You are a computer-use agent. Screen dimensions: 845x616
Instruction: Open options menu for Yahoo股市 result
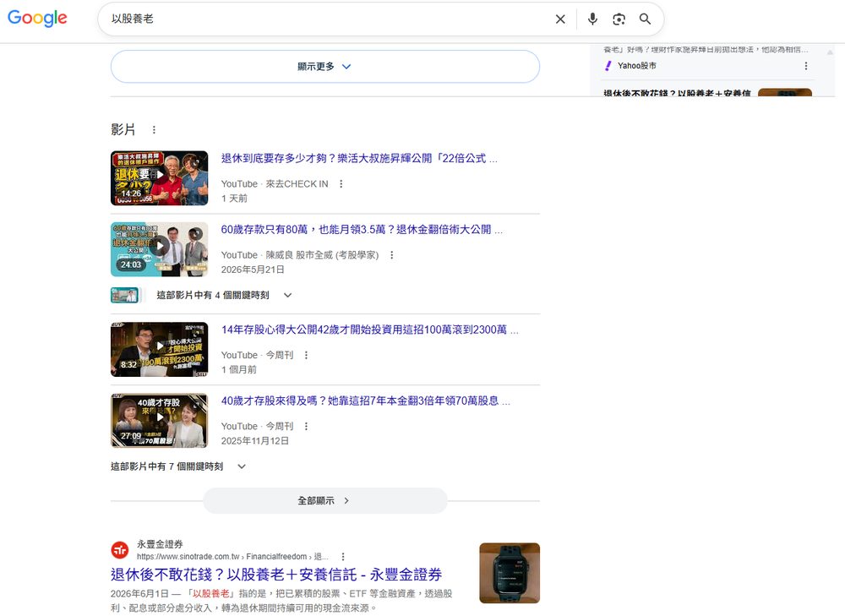(805, 66)
